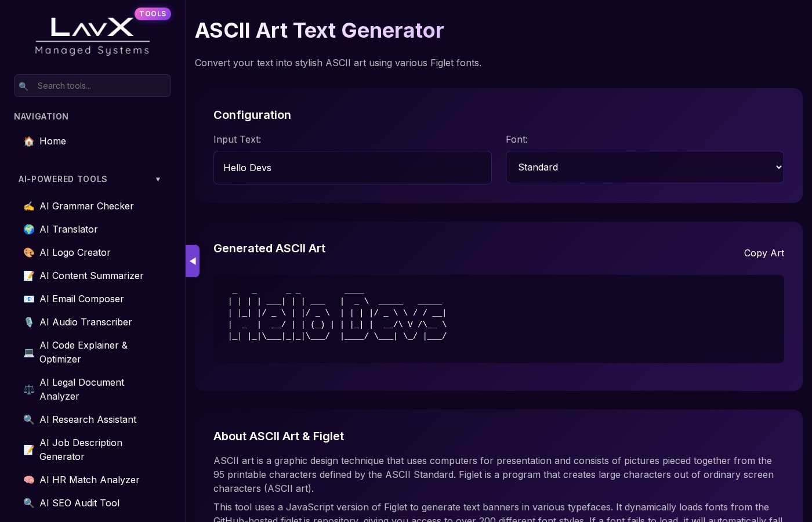Screen dimensions: 812x522
Task: Select the AI Audio Transcriber microphone icon
Action: (29, 322)
